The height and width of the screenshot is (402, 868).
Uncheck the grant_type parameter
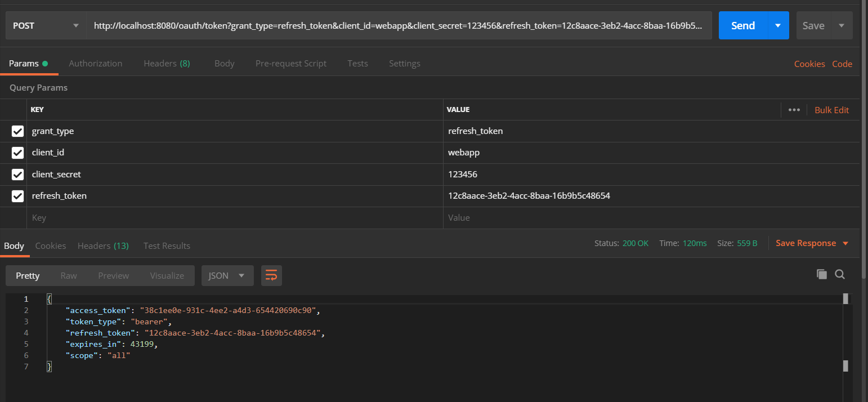click(x=17, y=131)
